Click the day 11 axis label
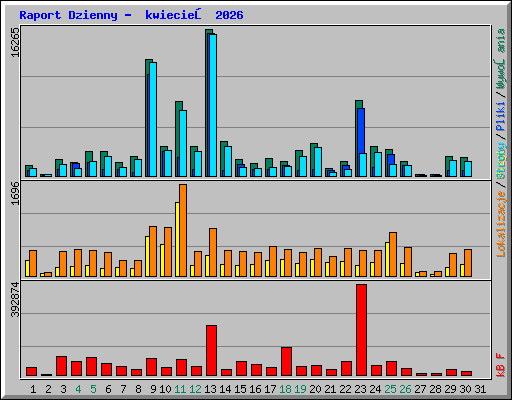The width and height of the screenshot is (512, 400). click(x=180, y=389)
